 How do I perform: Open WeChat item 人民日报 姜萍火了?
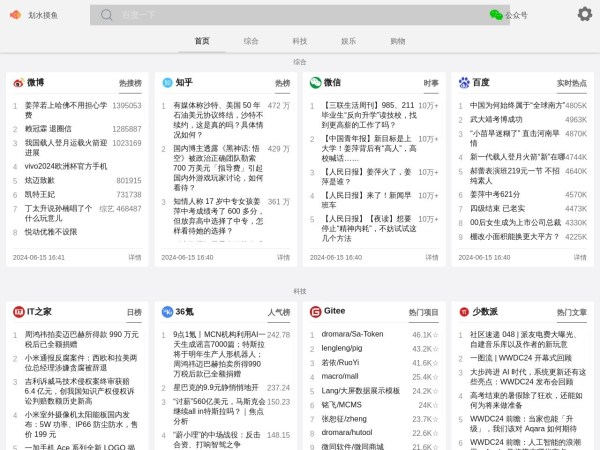(367, 177)
